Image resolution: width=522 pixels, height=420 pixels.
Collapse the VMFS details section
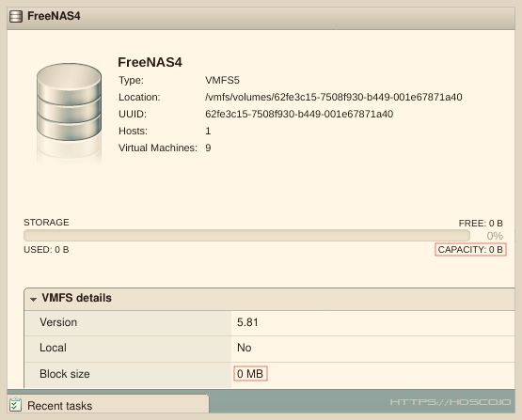click(x=33, y=299)
